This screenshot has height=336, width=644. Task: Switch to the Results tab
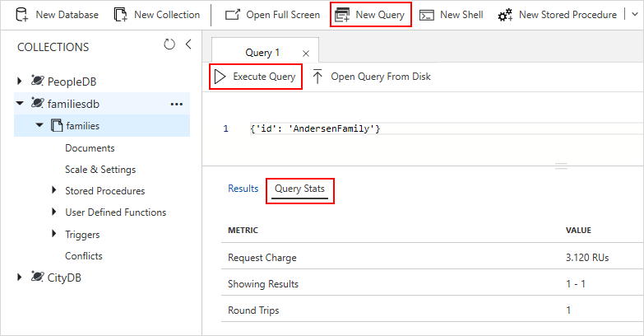coord(243,189)
